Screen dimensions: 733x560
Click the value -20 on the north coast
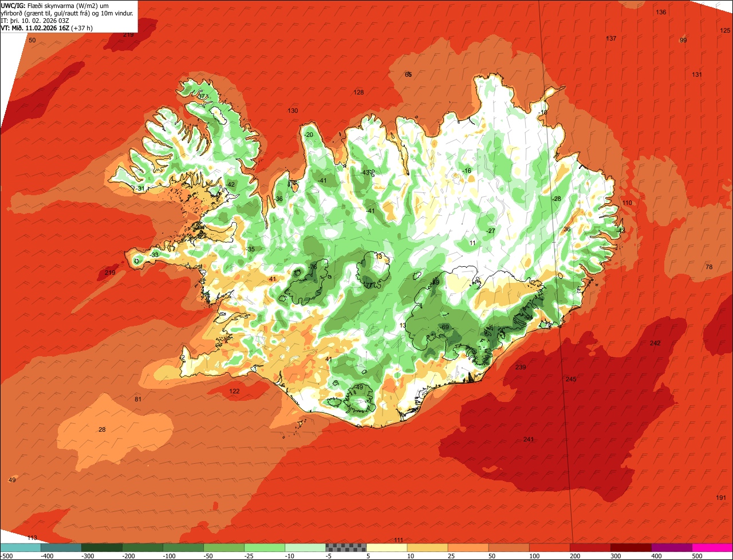[x=308, y=135]
